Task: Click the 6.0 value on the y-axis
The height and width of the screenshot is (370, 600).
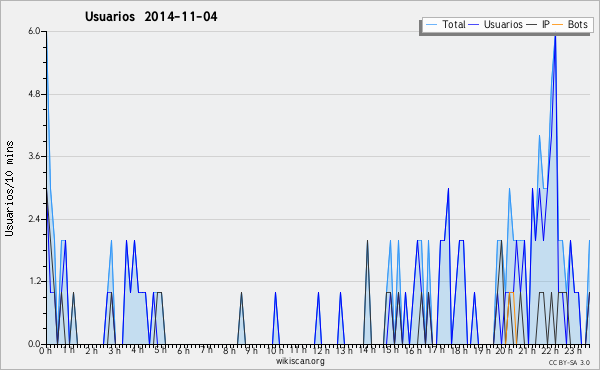Action: (34, 31)
